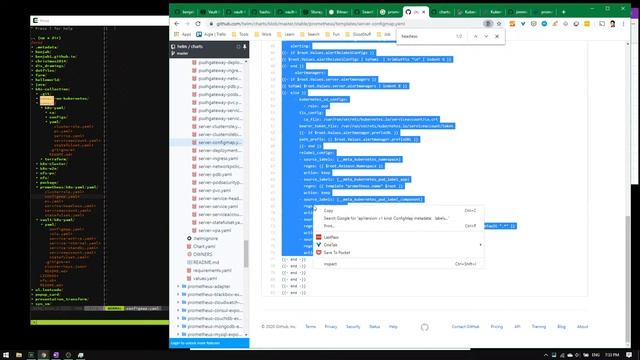Viewport: 640px width, 360px height.
Task: Open the notification center icon
Action: pos(629,355)
